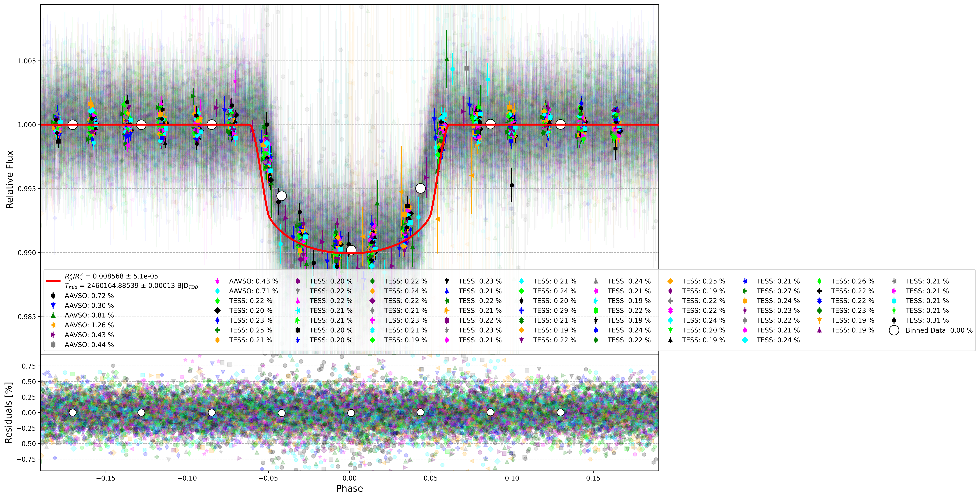Click the 0.25 tick on Residuals axis

click(29, 397)
